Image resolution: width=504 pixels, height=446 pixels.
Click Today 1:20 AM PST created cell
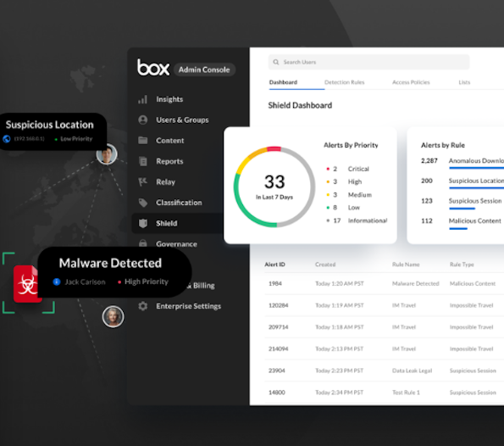point(340,283)
